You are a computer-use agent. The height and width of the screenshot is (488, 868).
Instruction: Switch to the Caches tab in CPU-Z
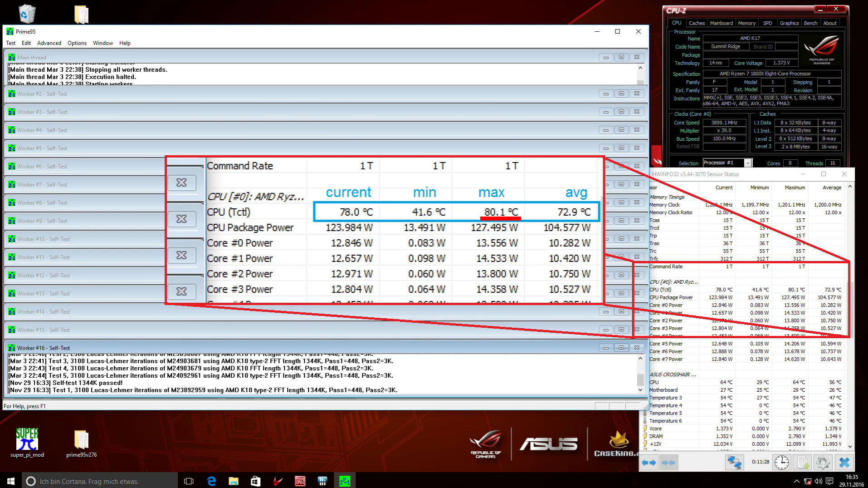point(697,23)
